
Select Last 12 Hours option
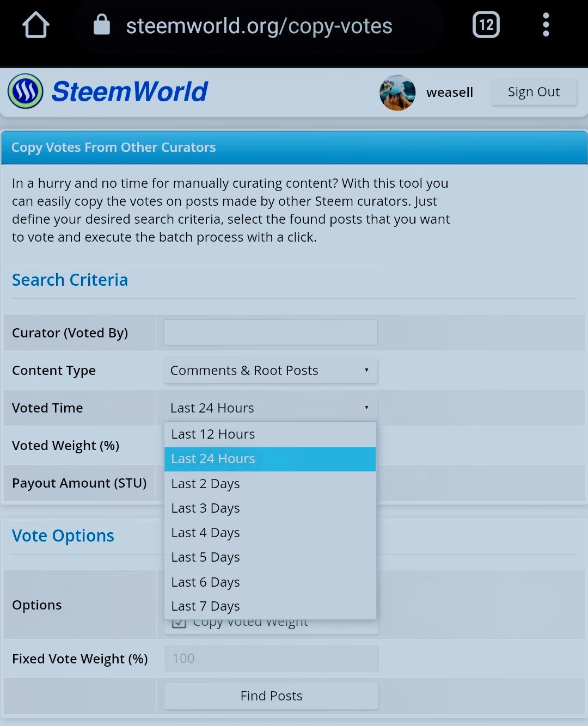(x=270, y=434)
